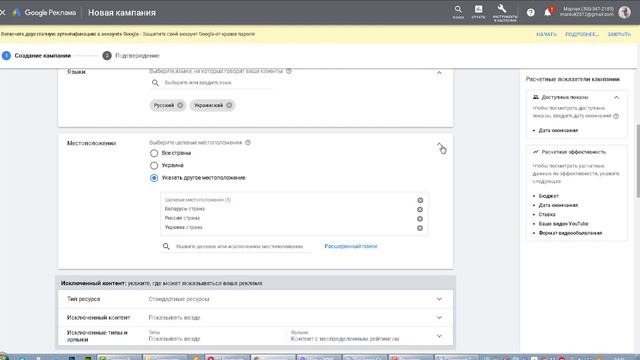Image resolution: width=640 pixels, height=360 pixels.
Task: Remove the Русский language chip
Action: pyautogui.click(x=180, y=105)
